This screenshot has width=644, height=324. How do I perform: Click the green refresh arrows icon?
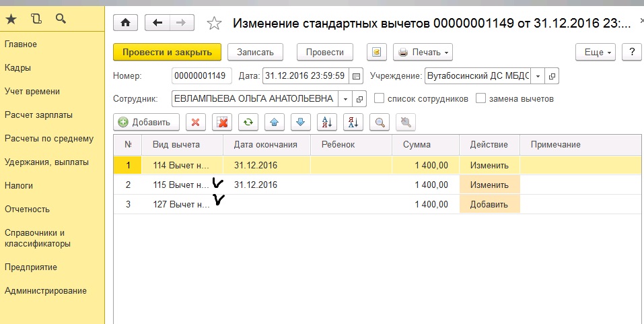point(248,122)
